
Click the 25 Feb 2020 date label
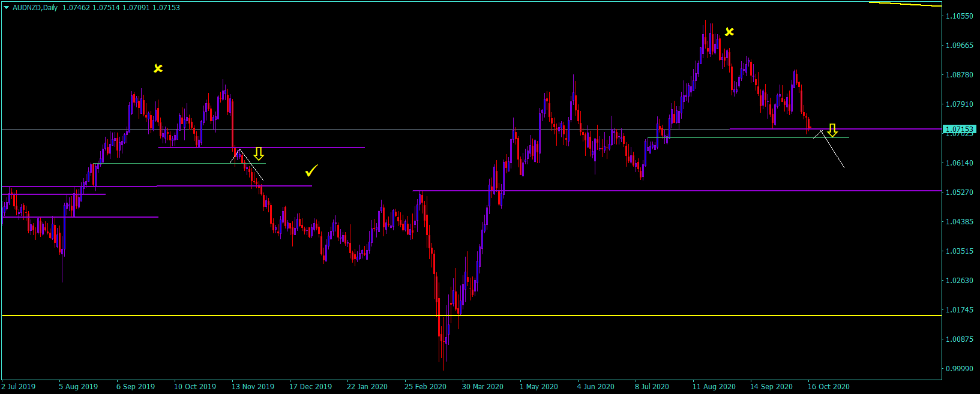coord(425,387)
